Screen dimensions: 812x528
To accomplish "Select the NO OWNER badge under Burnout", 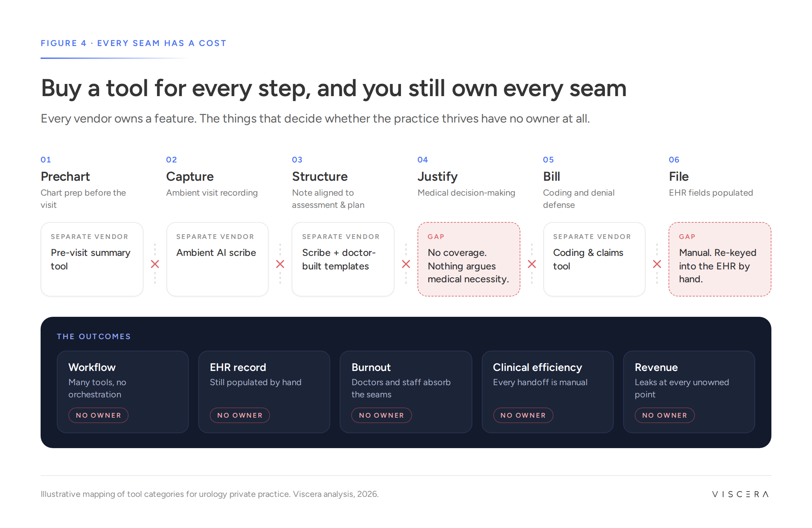I will pyautogui.click(x=381, y=415).
